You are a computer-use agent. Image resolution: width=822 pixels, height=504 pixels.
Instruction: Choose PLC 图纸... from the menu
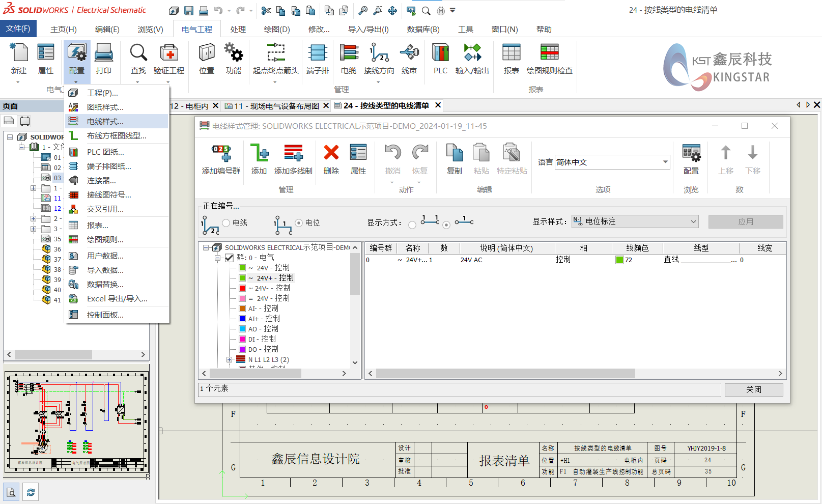(117, 152)
